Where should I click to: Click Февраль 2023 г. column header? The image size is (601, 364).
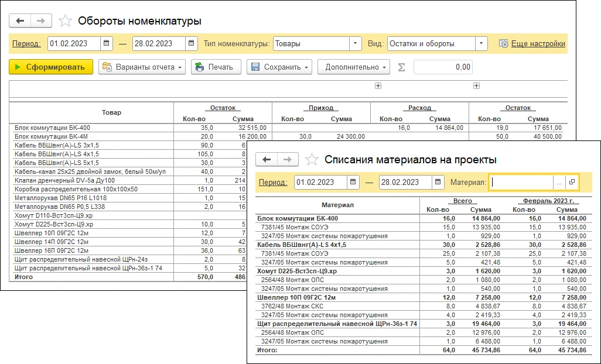548,201
